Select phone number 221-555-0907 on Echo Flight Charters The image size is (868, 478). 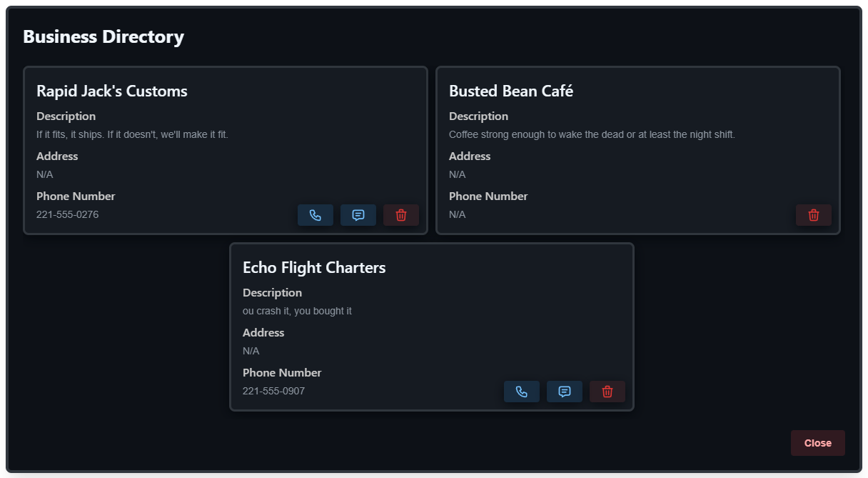pos(273,391)
